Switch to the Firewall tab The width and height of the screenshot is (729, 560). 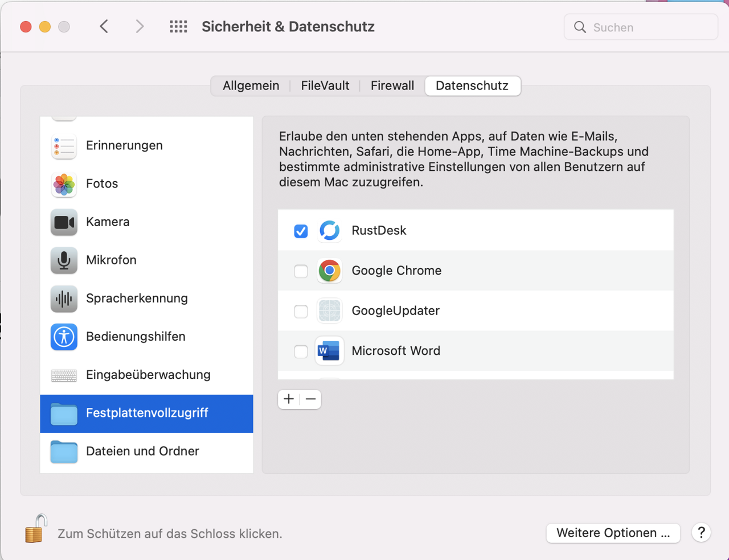click(392, 86)
